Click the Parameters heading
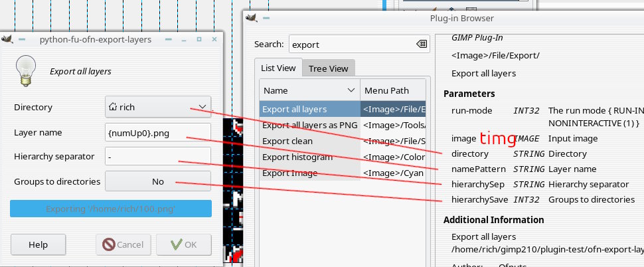Screen dimensions: 644x267 [469, 94]
